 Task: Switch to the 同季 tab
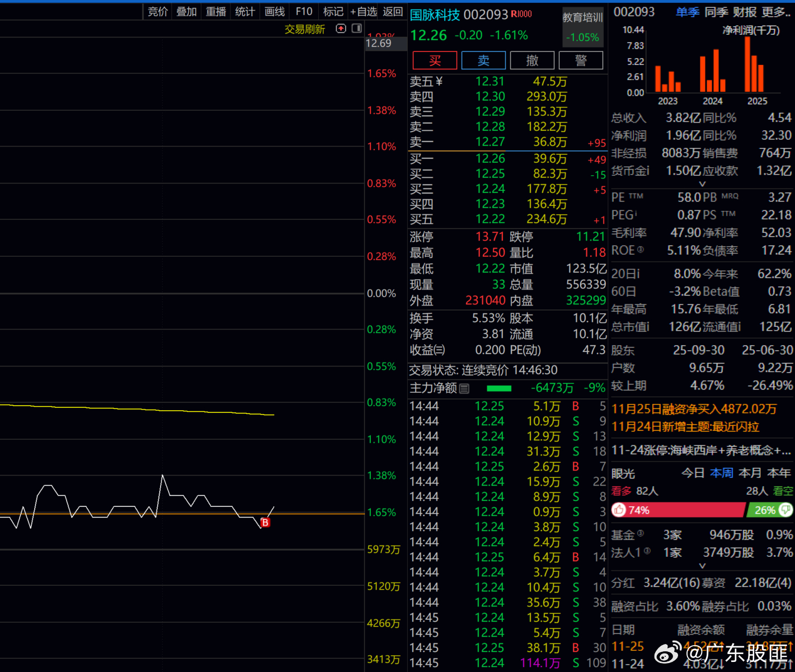[x=717, y=12]
